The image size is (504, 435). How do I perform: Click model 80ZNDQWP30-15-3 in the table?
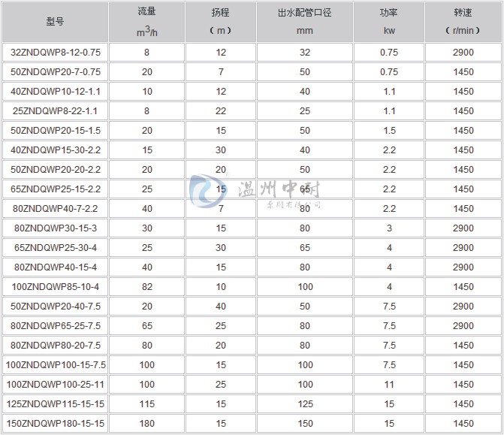click(x=56, y=228)
